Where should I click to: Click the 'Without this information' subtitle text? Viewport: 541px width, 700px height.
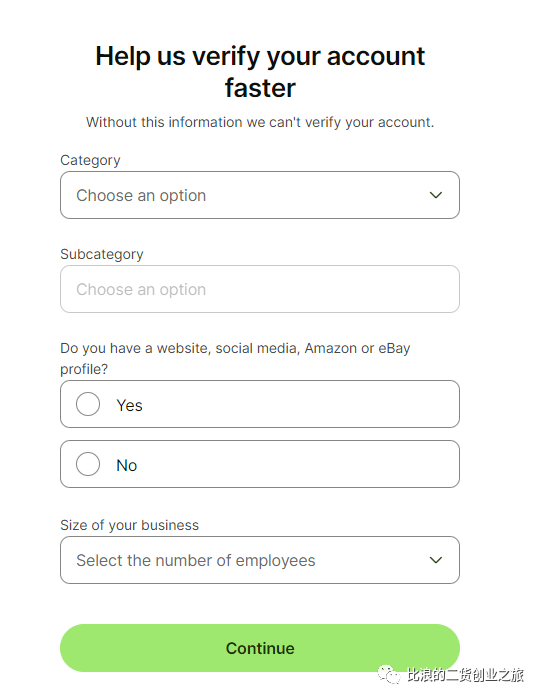pyautogui.click(x=260, y=122)
